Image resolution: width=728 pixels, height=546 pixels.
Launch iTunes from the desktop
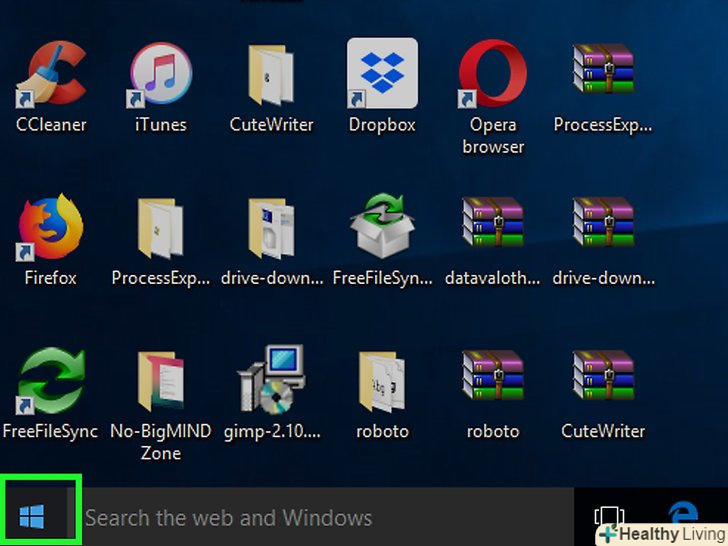tap(160, 75)
